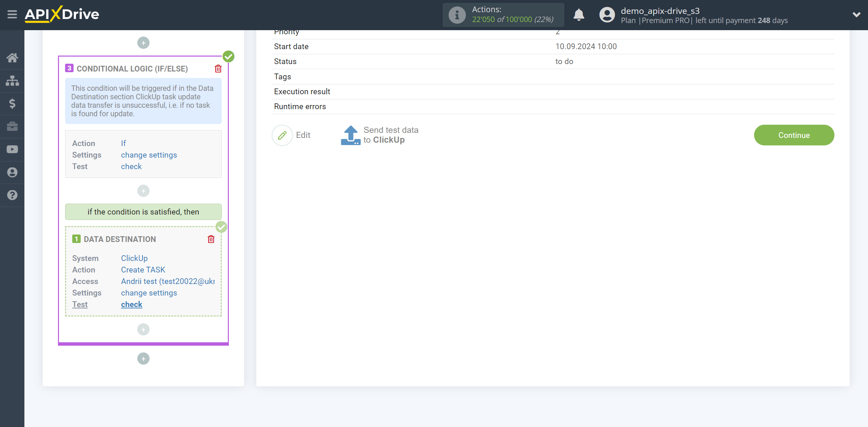This screenshot has width=868, height=427.
Task: Click the Runtime errors row label
Action: tap(300, 106)
